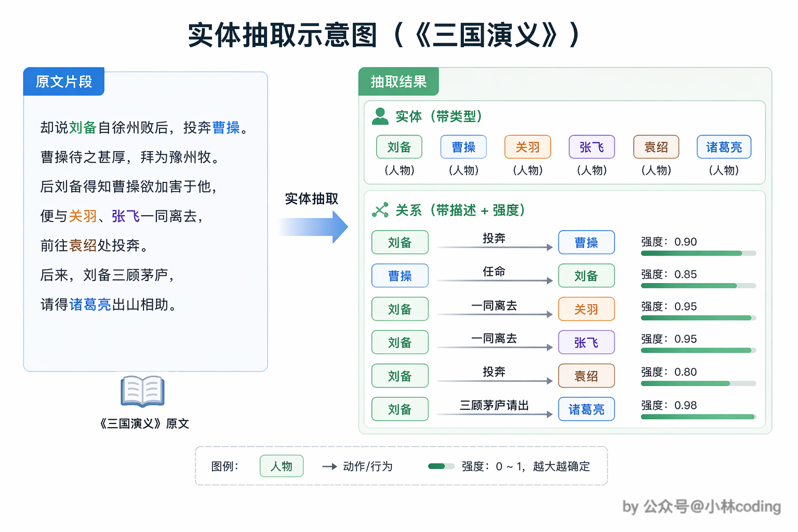Click the strength bar under 强度: 0.90
798x532 pixels.
click(699, 254)
